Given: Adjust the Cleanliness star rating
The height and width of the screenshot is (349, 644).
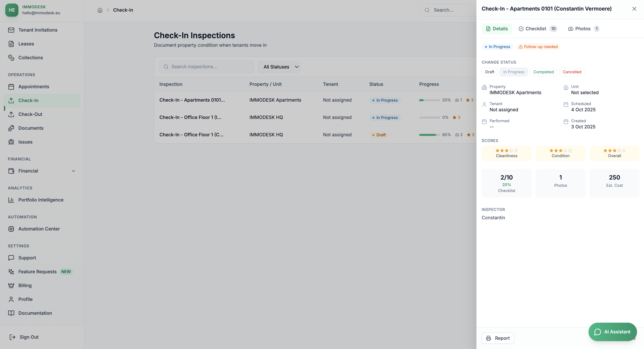Looking at the screenshot, I should (506, 151).
